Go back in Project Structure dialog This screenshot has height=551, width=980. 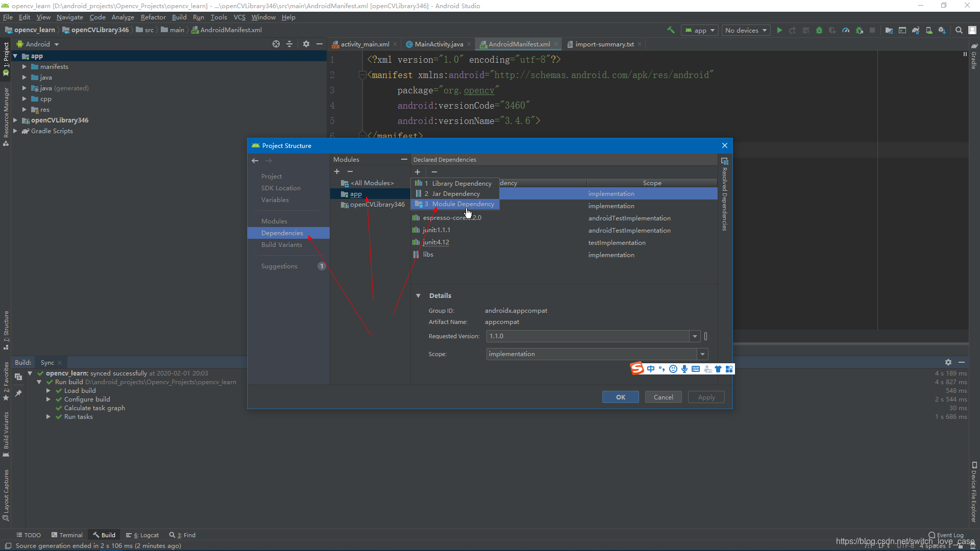coord(255,160)
